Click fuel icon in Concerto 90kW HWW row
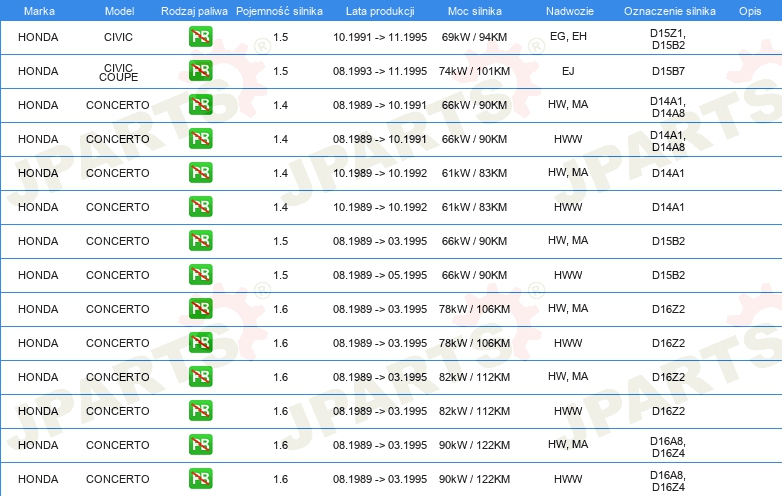 click(x=200, y=479)
